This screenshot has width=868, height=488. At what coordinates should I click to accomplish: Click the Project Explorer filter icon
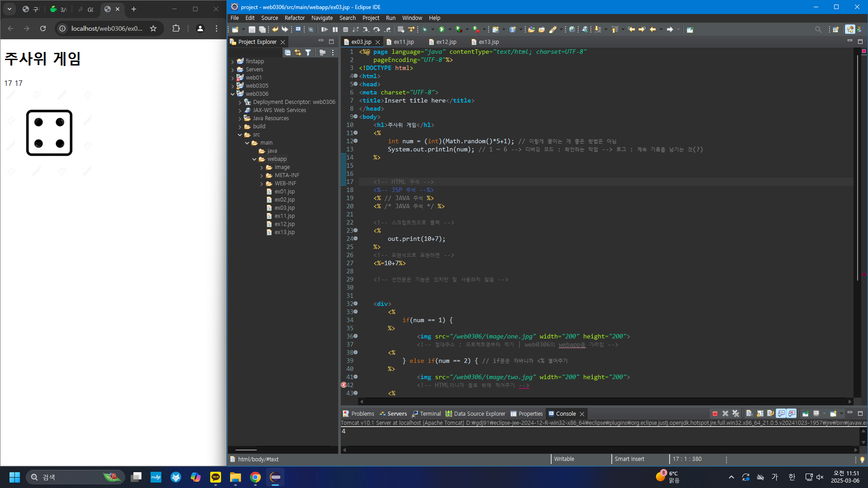308,53
